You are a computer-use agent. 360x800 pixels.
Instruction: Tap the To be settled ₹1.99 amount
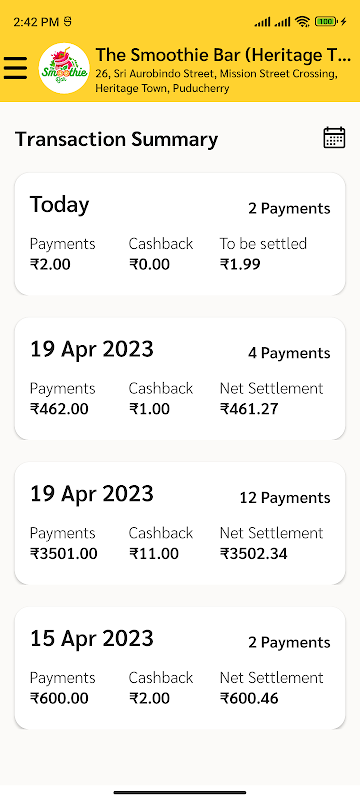click(x=240, y=264)
